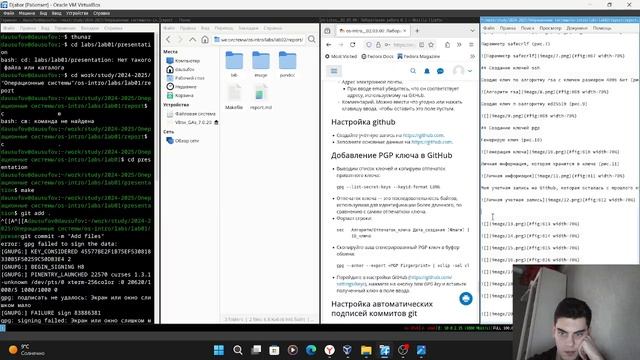Open Помощь menu in text editor

[x=602, y=28]
